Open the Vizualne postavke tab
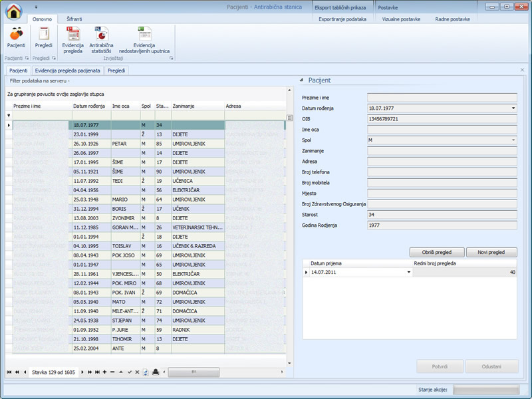Viewport: 532px width, 399px height. point(401,19)
